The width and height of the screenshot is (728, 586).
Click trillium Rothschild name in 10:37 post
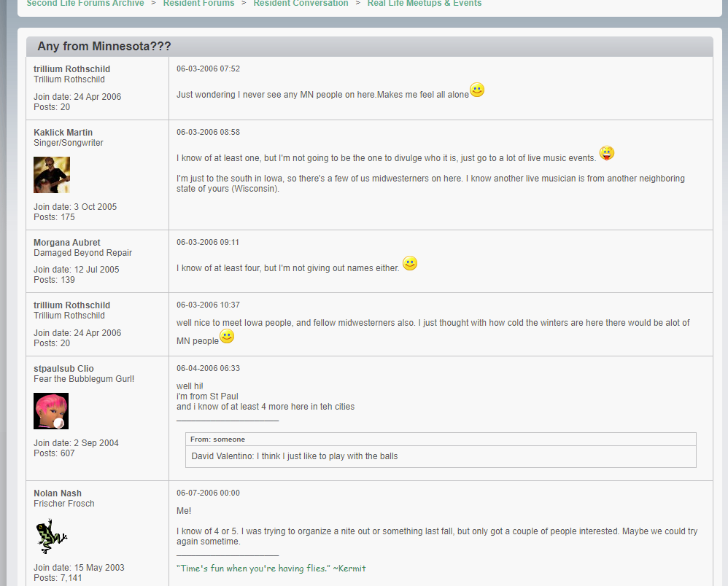72,305
